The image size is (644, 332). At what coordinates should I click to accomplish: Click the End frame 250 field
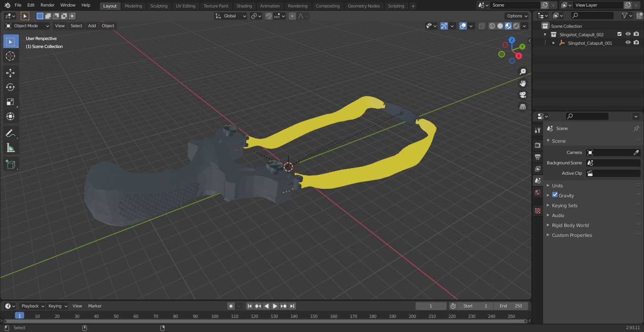(511, 306)
